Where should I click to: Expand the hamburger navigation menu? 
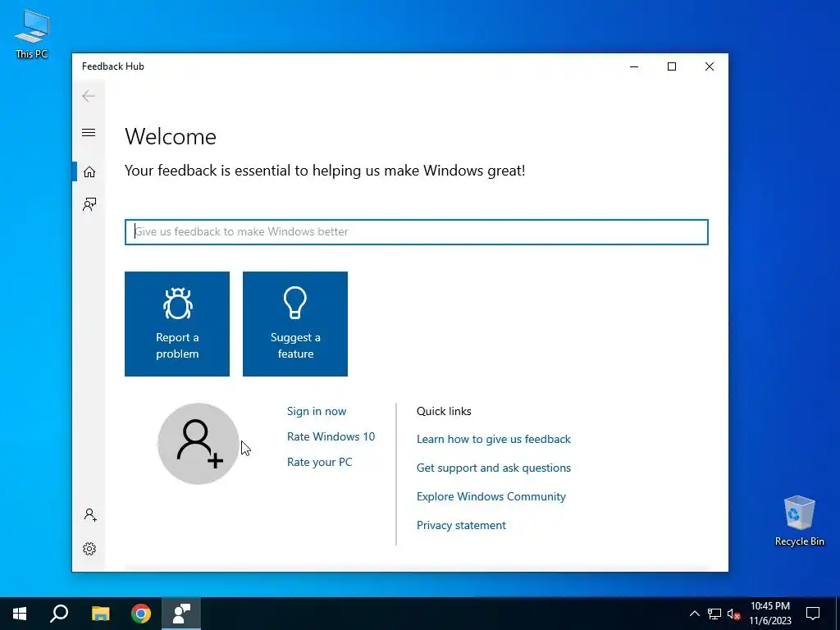(x=89, y=132)
